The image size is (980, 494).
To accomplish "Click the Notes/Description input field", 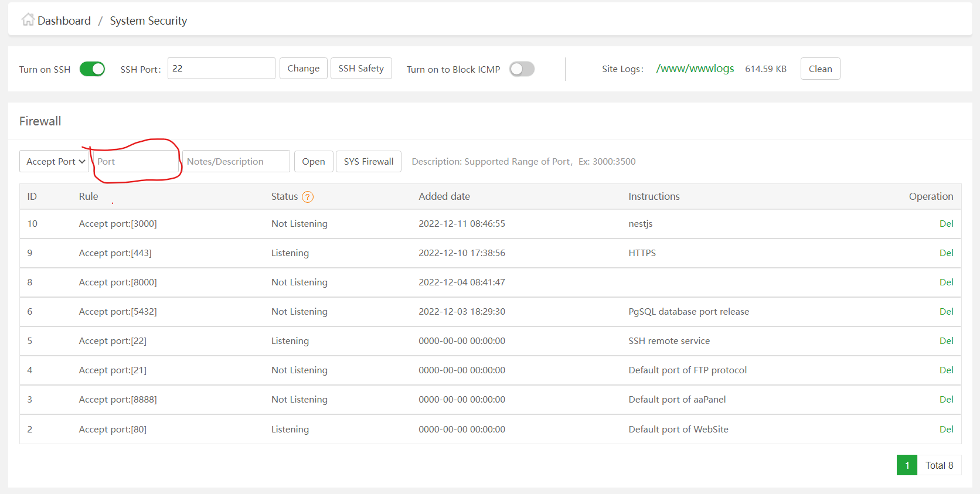I will tap(236, 162).
